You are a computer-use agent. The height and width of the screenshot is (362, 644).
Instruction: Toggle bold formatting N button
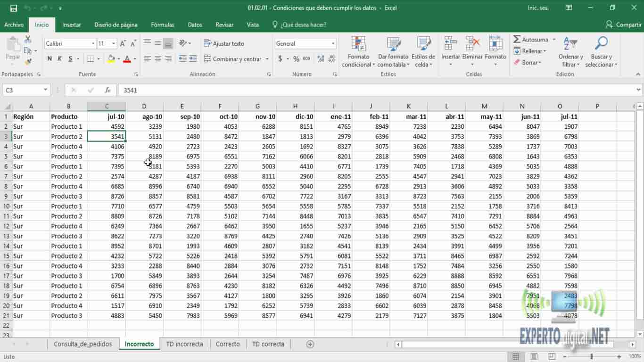50,59
